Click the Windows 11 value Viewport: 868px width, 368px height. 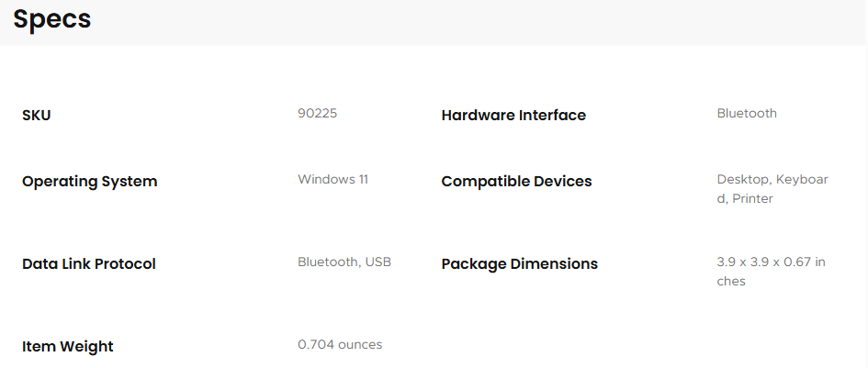click(x=333, y=180)
